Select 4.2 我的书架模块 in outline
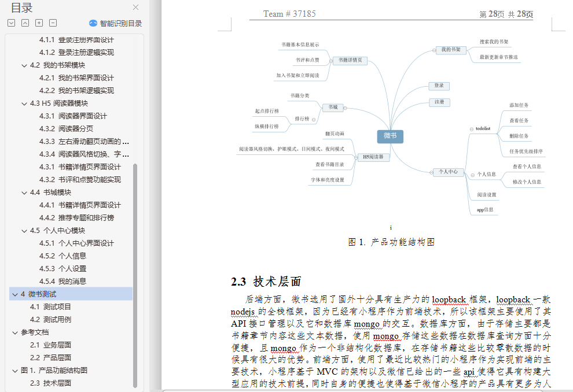573x392 pixels. [57, 65]
